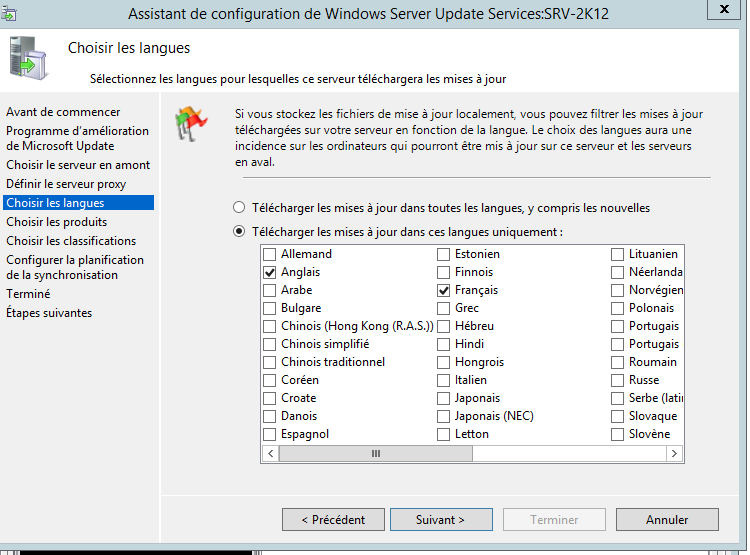Check the Allemand language checkbox
Viewport: 750px width, 555px height.
pos(270,254)
